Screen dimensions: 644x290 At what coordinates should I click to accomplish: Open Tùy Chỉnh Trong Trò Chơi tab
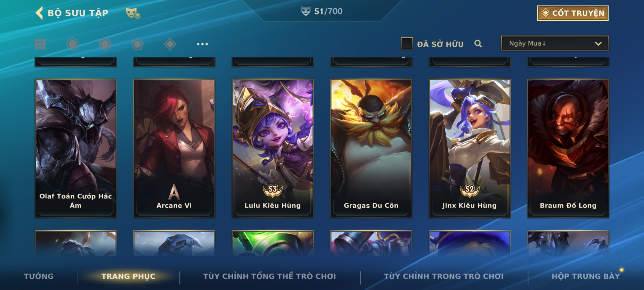[x=444, y=276]
